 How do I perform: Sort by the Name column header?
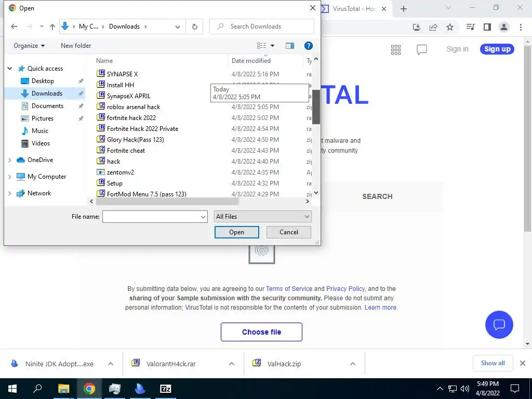click(x=104, y=61)
